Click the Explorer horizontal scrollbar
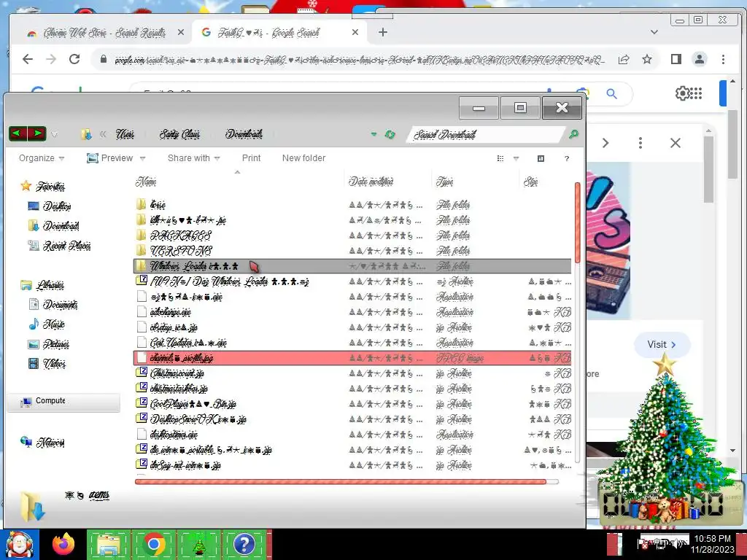The image size is (747, 560). coord(340,482)
